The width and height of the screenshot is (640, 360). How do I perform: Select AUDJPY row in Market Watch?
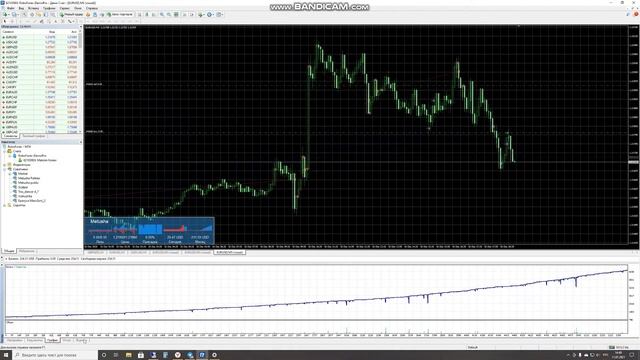pos(40,62)
